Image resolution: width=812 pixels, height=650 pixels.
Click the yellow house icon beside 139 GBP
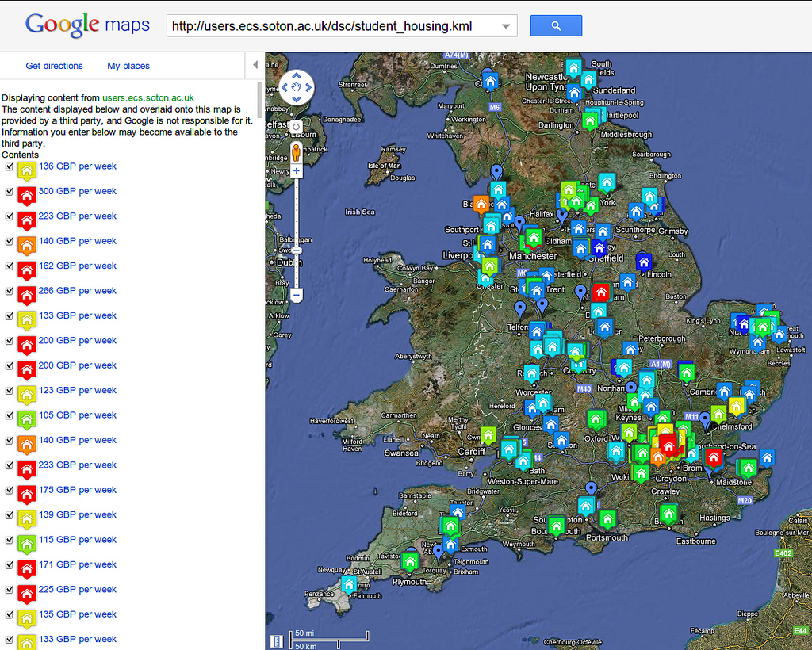pos(27,518)
